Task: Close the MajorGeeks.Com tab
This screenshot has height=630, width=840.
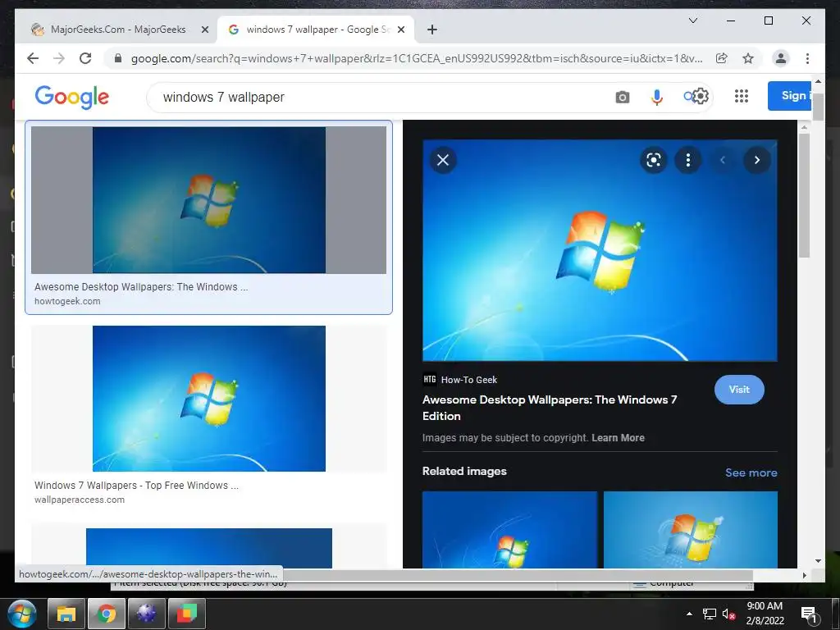Action: [x=204, y=30]
